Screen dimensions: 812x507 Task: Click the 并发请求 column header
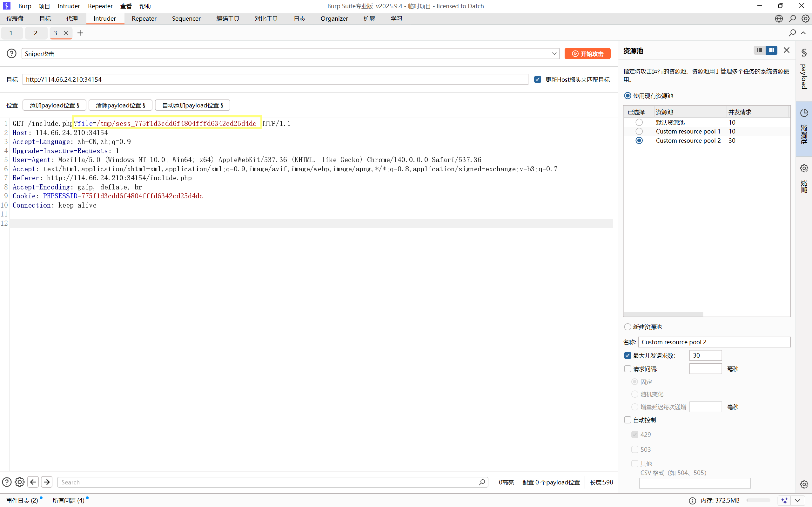point(757,112)
